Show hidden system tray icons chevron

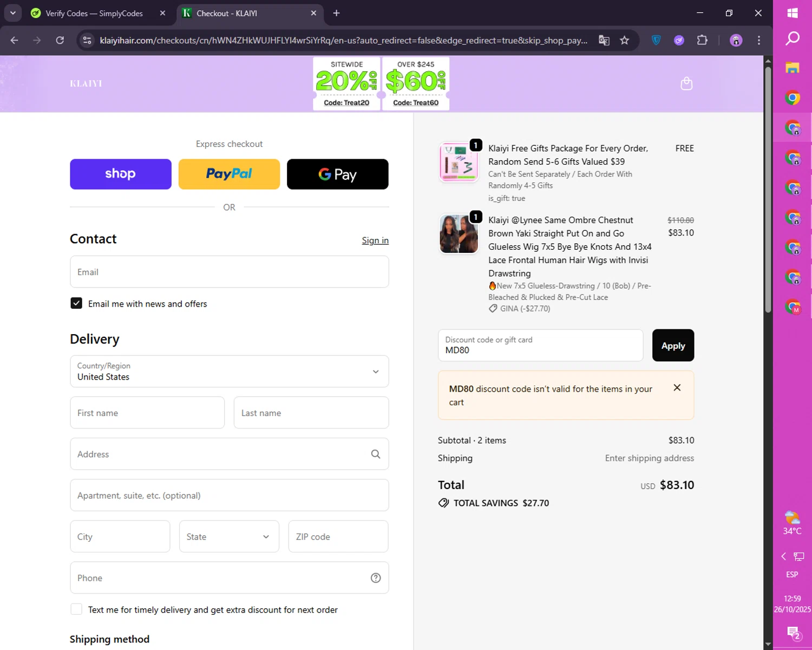(x=783, y=556)
